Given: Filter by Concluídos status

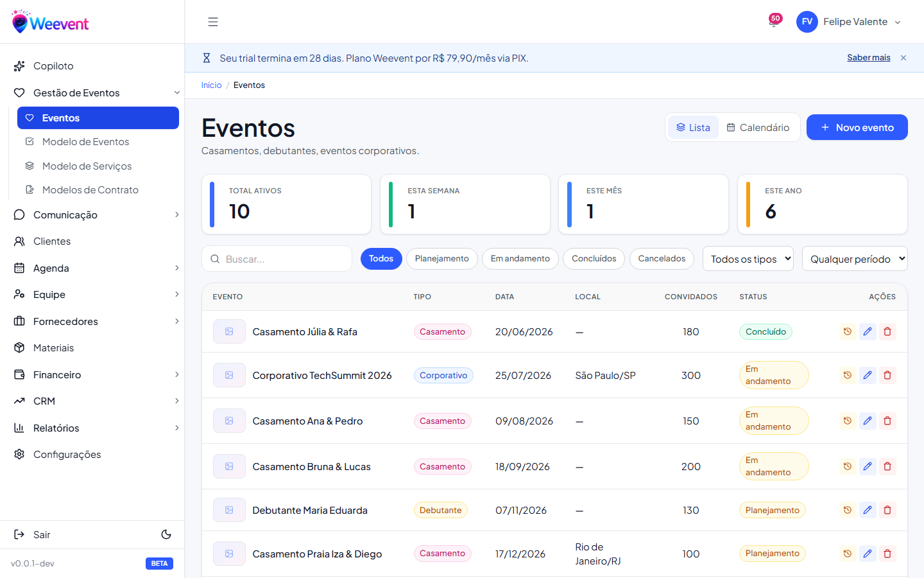Looking at the screenshot, I should (594, 259).
